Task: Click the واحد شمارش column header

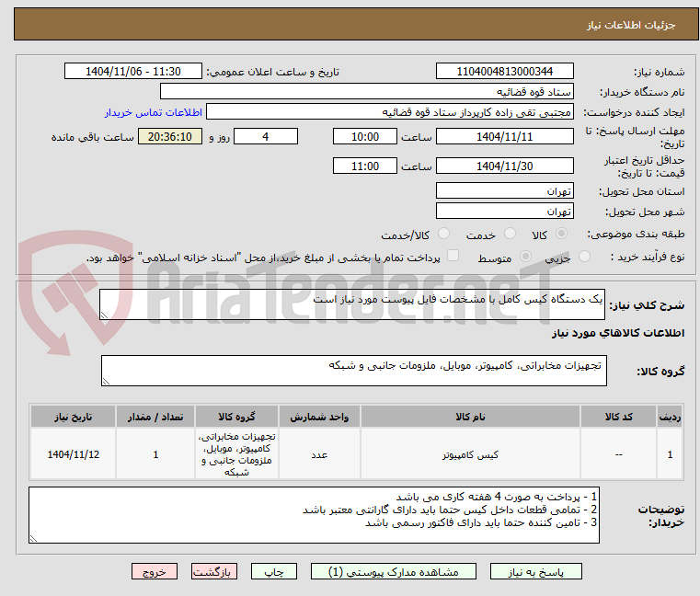Action: [x=319, y=417]
